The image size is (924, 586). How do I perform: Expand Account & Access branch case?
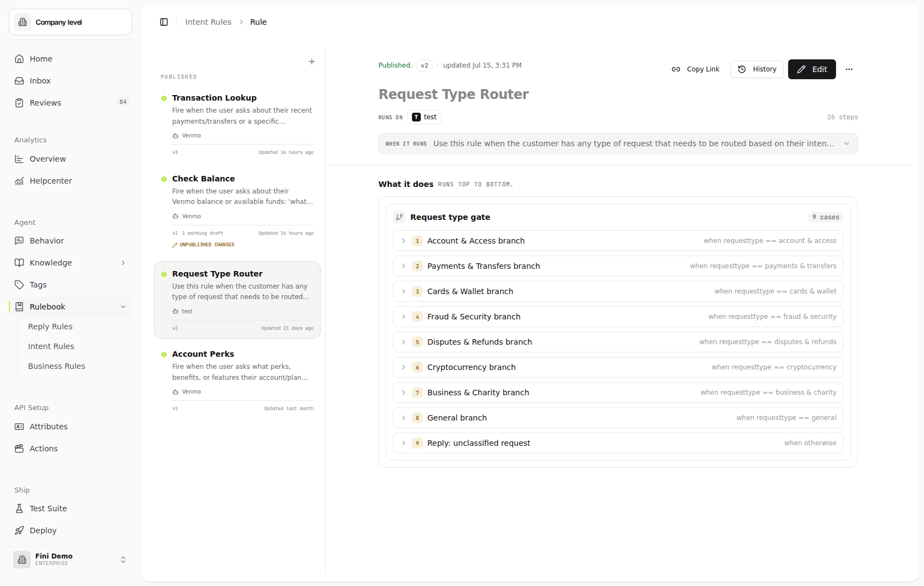point(404,241)
